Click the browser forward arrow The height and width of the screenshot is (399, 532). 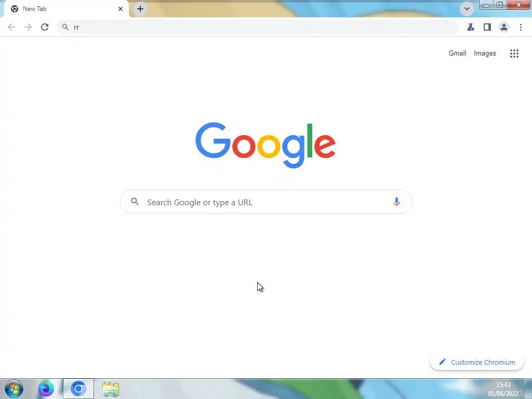pos(28,27)
